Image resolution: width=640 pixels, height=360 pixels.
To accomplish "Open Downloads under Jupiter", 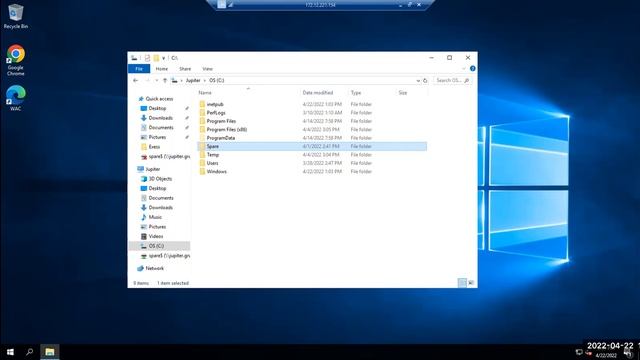I will tap(160, 207).
